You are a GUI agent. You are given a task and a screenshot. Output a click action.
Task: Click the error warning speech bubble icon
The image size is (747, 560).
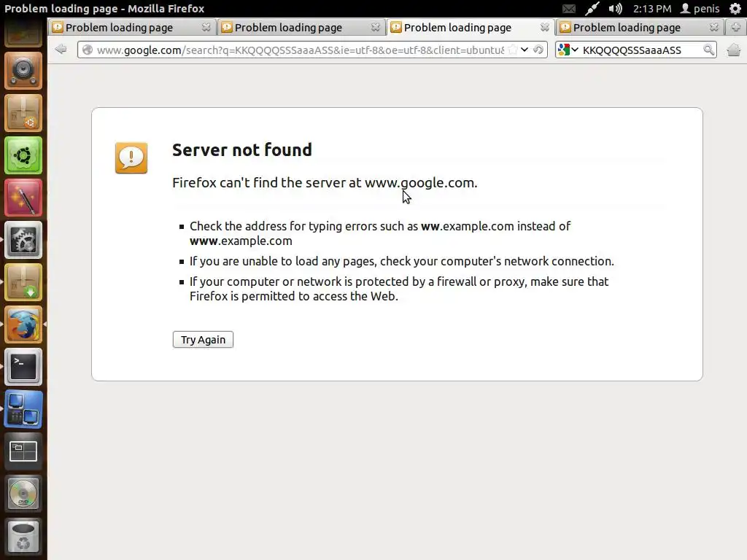131,157
